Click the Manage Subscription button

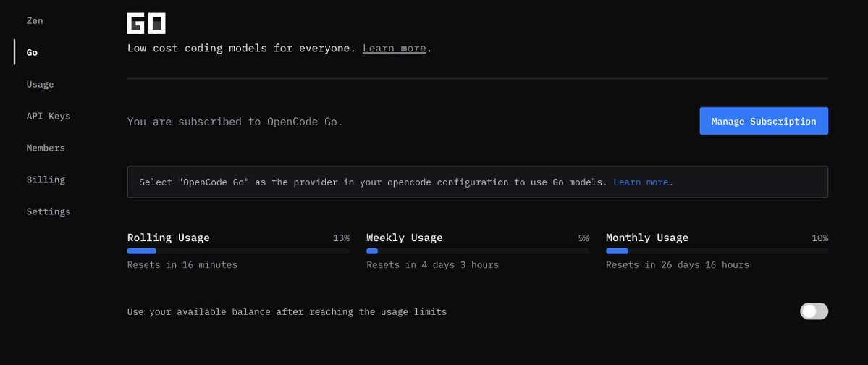point(764,121)
